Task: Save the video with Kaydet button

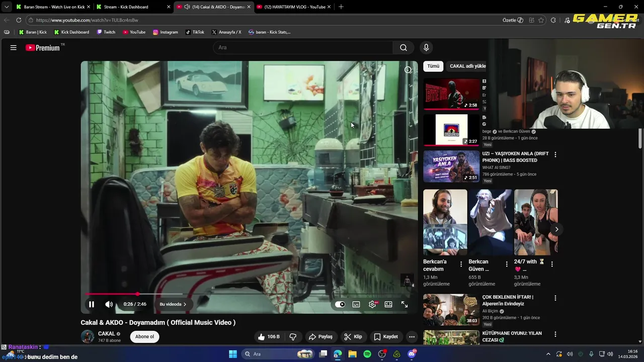Action: (x=386, y=337)
